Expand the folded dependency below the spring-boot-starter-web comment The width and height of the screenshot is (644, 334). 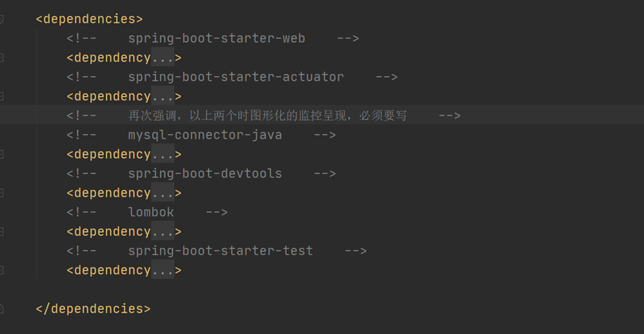click(163, 57)
